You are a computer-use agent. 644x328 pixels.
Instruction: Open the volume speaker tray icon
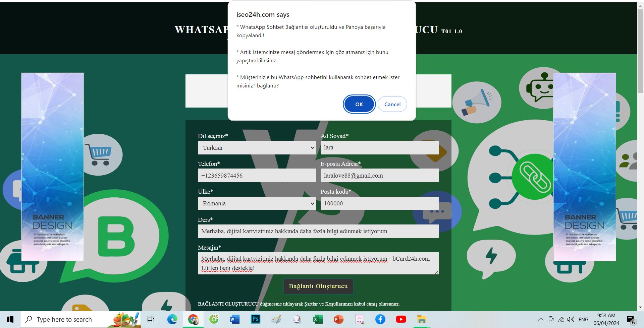(x=571, y=319)
